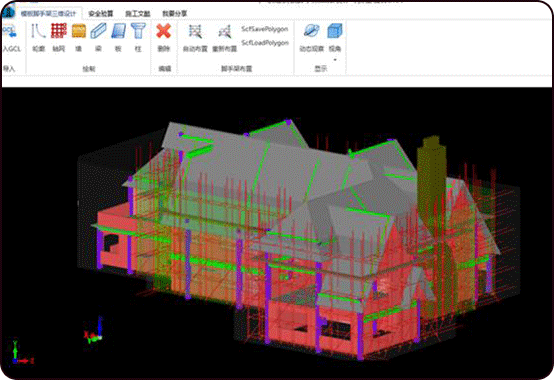Open the last ribbon tab 数据分享
The width and height of the screenshot is (554, 380).
pyautogui.click(x=175, y=13)
